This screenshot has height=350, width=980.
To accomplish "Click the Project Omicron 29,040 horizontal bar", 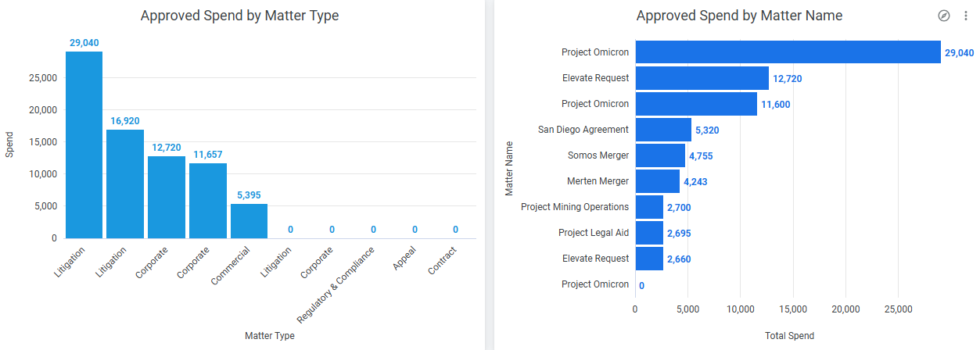I will tap(788, 52).
